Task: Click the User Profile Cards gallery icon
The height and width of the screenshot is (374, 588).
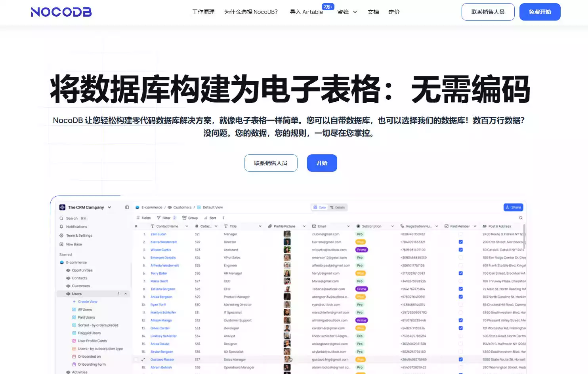Action: pos(74,341)
